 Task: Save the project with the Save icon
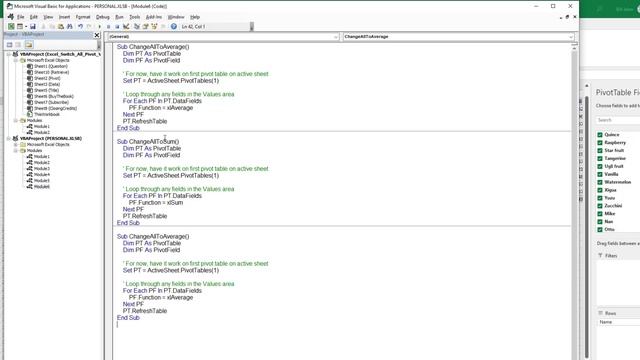pyautogui.click(x=33, y=27)
